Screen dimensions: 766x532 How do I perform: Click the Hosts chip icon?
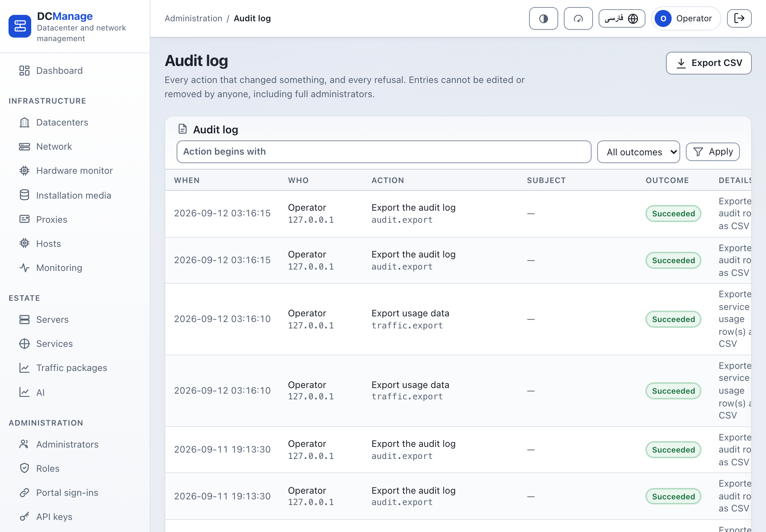pos(24,243)
